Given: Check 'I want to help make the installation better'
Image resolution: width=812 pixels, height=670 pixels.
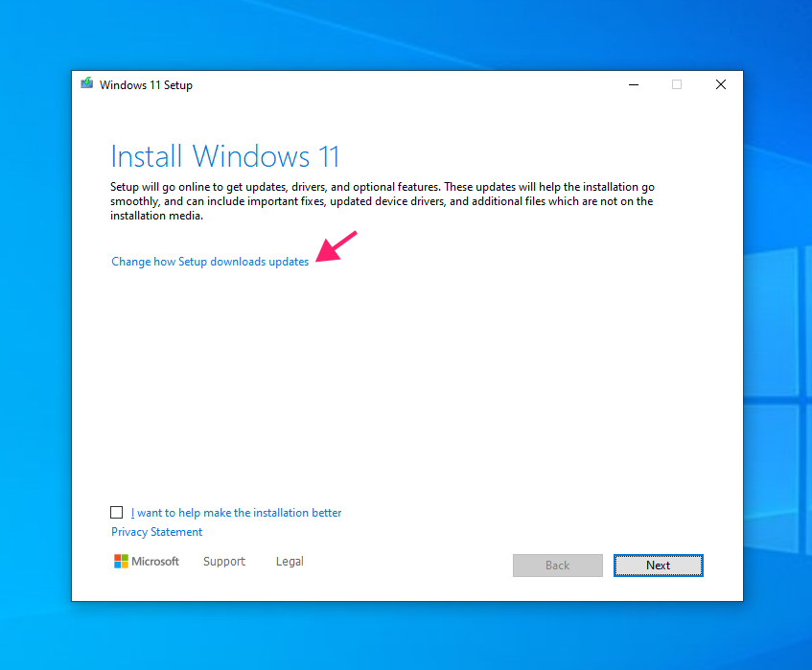Looking at the screenshot, I should [x=117, y=512].
